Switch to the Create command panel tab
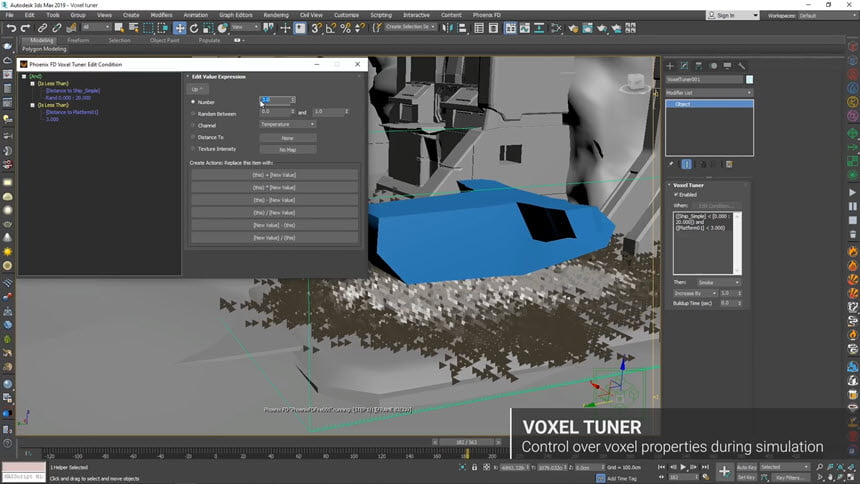 670,66
